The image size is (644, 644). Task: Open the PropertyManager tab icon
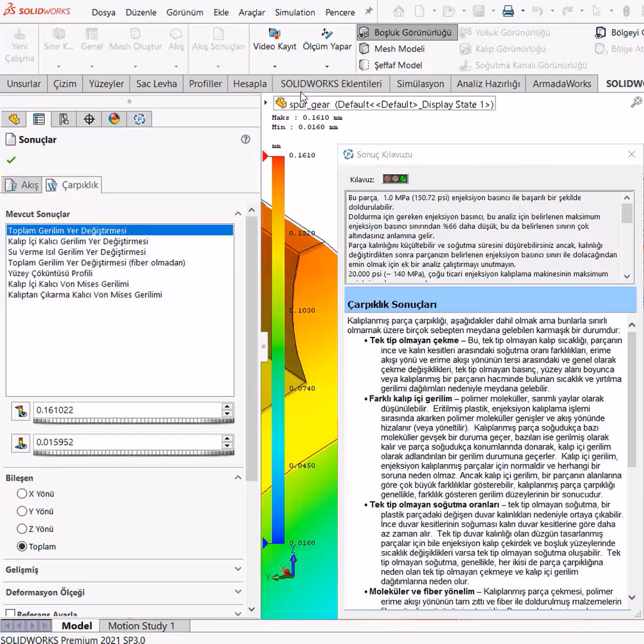click(x=39, y=119)
